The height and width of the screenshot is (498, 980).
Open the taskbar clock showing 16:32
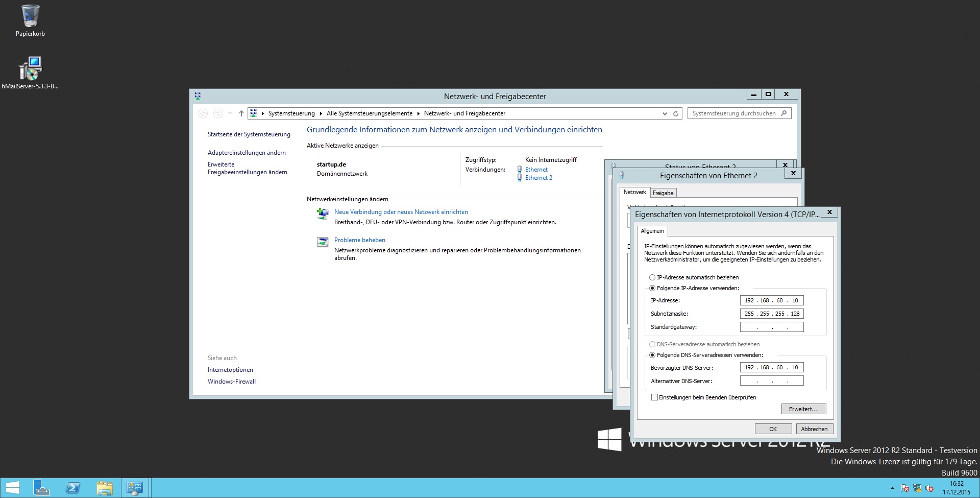tap(957, 488)
